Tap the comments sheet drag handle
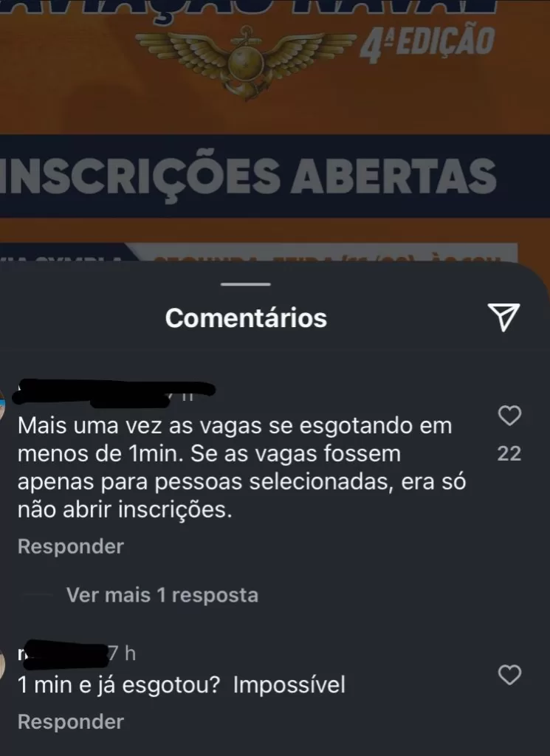The height and width of the screenshot is (756, 550). pyautogui.click(x=245, y=284)
